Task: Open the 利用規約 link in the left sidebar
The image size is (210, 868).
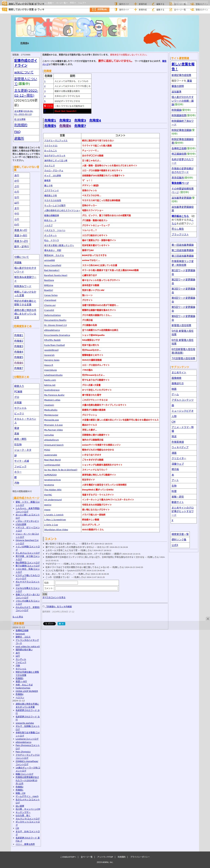Action: [x=21, y=125]
